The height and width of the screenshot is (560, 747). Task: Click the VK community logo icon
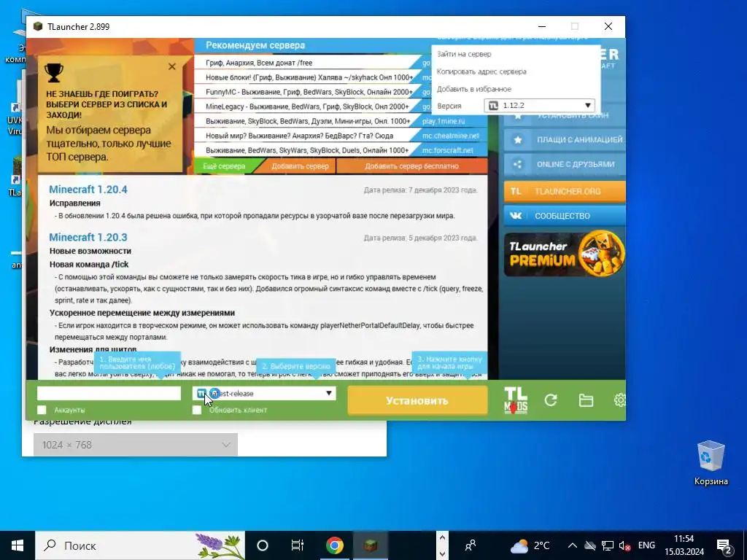(x=516, y=216)
